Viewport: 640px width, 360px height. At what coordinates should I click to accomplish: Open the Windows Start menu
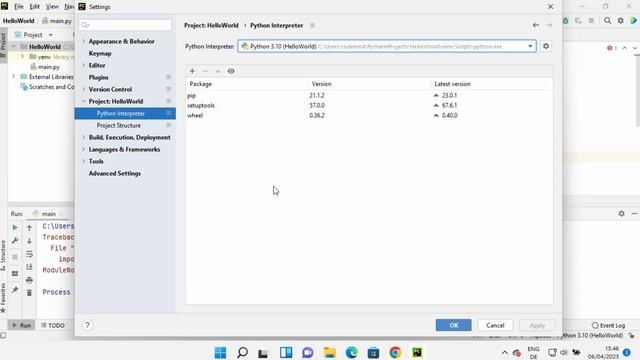[220, 352]
